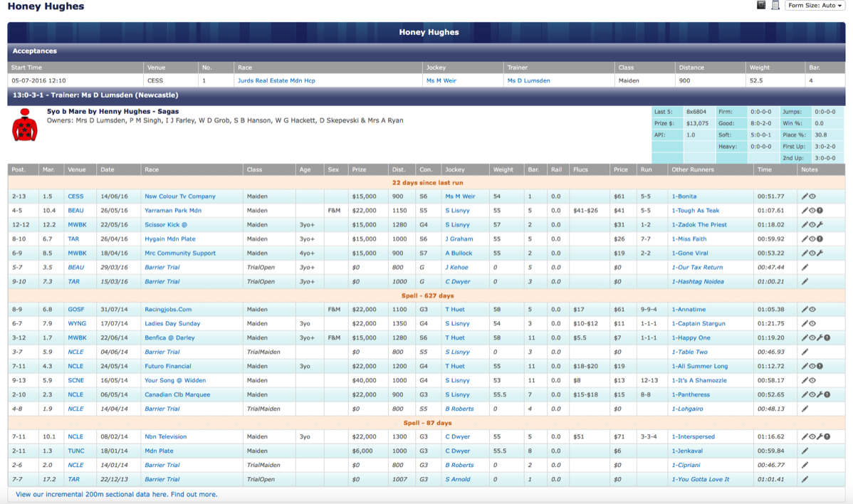Click the 1-Tough As Teak runner link
The width and height of the screenshot is (853, 504).
tap(696, 211)
